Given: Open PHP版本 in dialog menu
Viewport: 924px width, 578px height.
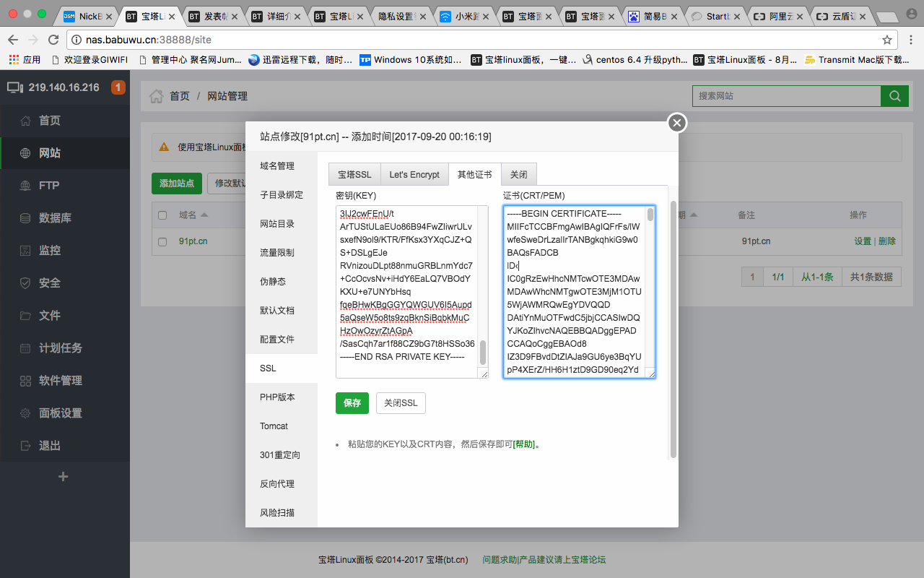Looking at the screenshot, I should point(282,397).
